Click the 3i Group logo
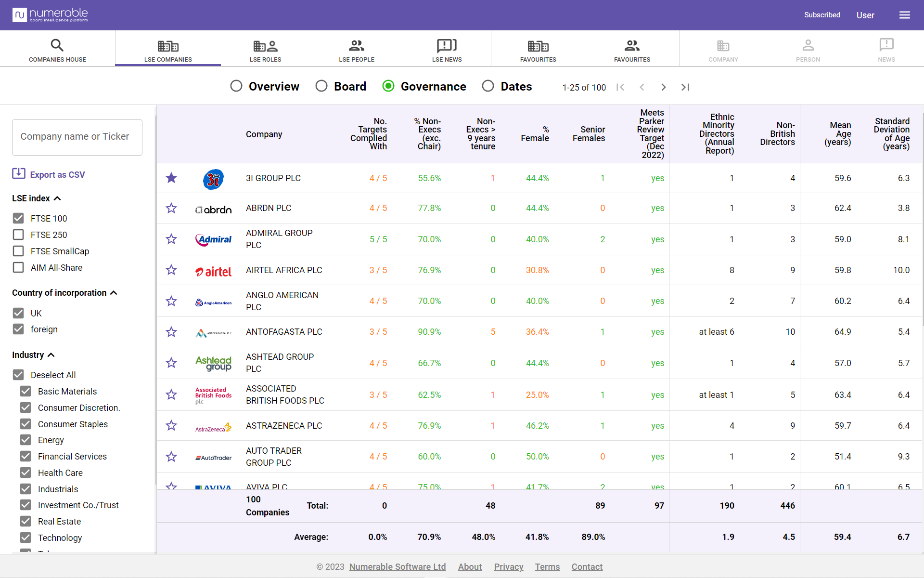 click(214, 179)
